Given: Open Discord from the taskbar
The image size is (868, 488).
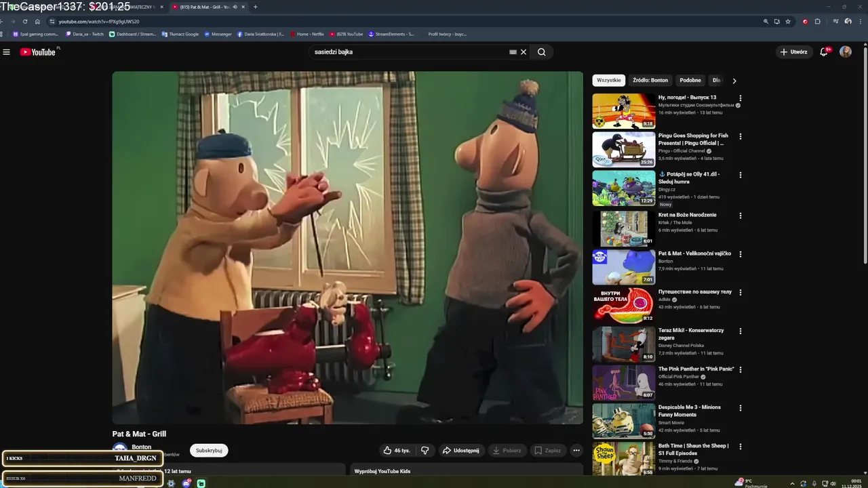Looking at the screenshot, I should (x=186, y=483).
